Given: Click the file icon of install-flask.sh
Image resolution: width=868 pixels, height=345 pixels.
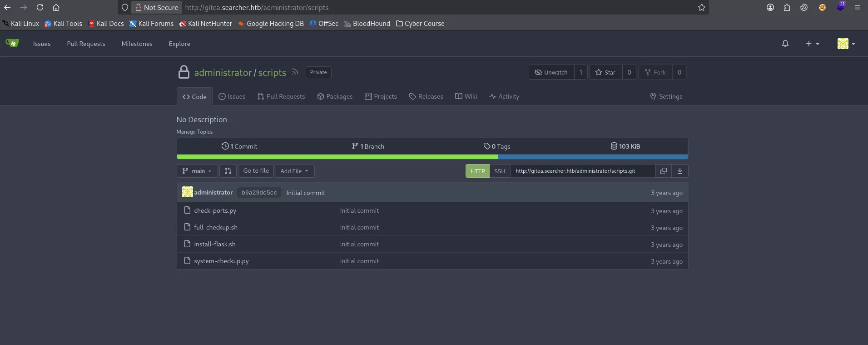Looking at the screenshot, I should pos(187,244).
